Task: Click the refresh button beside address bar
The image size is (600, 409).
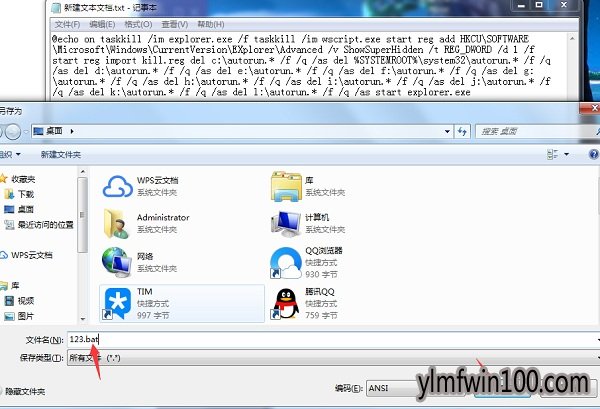Action: point(462,132)
